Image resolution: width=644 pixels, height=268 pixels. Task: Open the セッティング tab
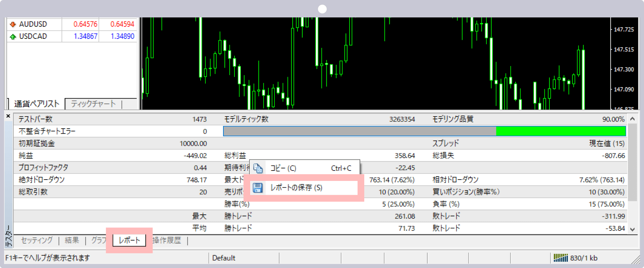(37, 240)
